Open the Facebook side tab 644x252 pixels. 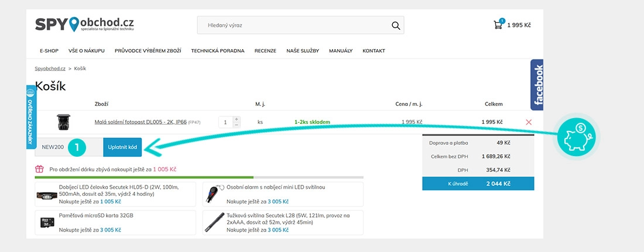click(537, 85)
